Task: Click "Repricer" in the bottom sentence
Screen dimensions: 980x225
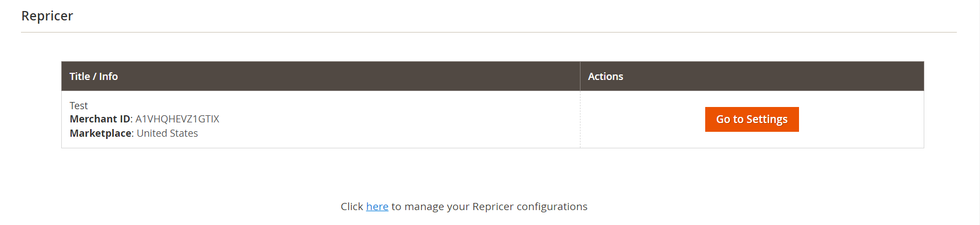Action: click(493, 206)
